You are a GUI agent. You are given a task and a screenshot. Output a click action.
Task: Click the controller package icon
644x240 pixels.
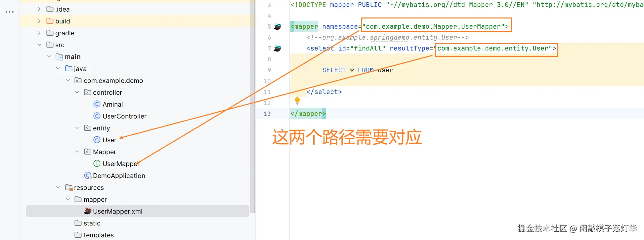click(x=88, y=92)
